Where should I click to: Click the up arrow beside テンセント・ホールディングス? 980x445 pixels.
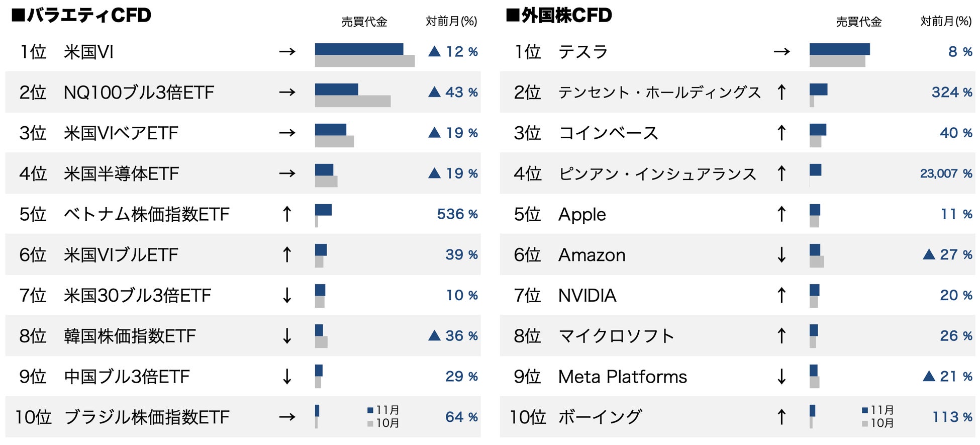pos(781,92)
